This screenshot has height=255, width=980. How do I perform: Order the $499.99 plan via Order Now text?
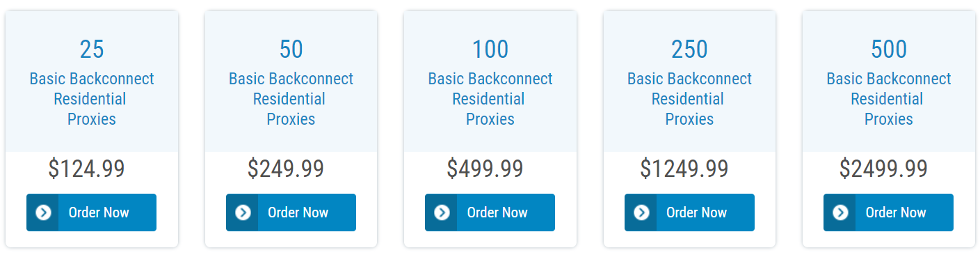497,212
